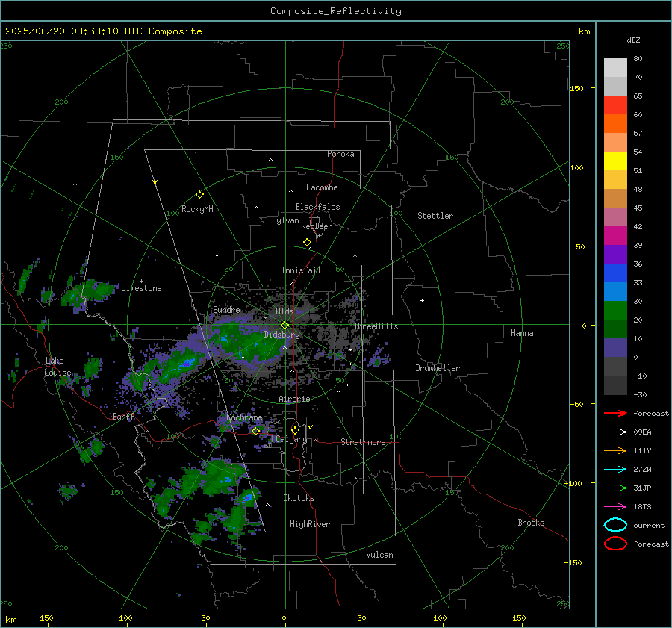This screenshot has height=628, width=672.
Task: Click the 2025/06/20 08:38:10 UTC timestamp
Action: 74,31
